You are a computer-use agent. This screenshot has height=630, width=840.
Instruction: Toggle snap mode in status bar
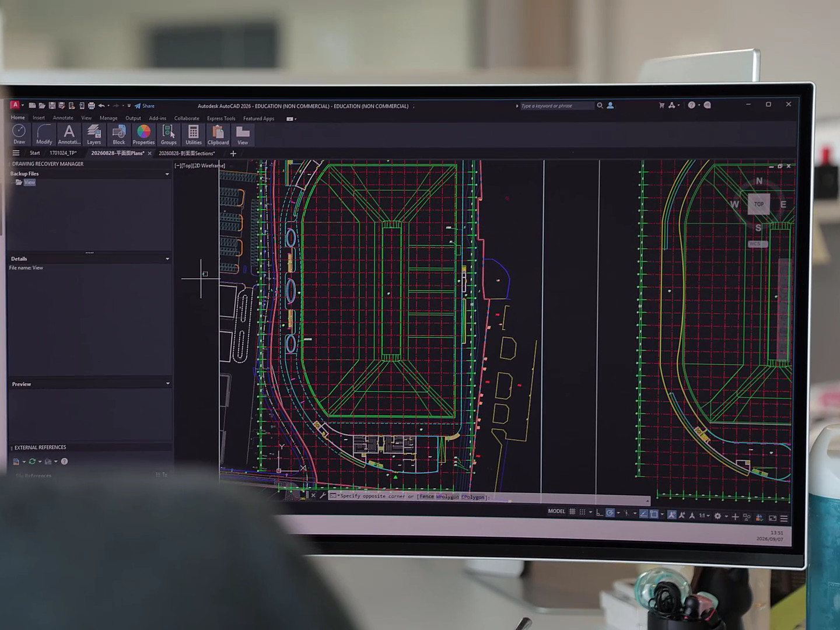pyautogui.click(x=582, y=512)
